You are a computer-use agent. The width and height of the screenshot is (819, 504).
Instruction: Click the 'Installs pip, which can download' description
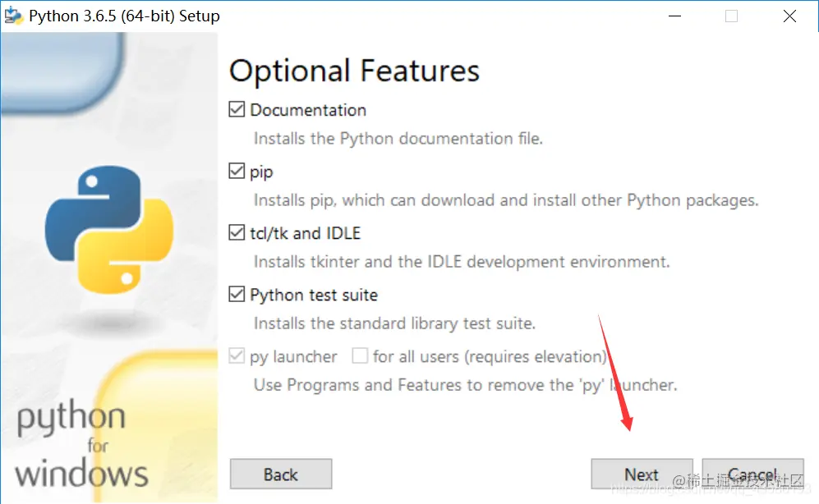(505, 200)
